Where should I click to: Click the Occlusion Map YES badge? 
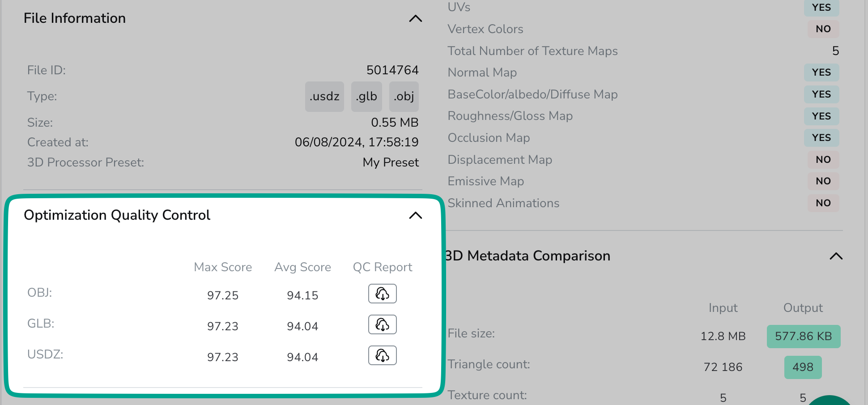tap(821, 138)
